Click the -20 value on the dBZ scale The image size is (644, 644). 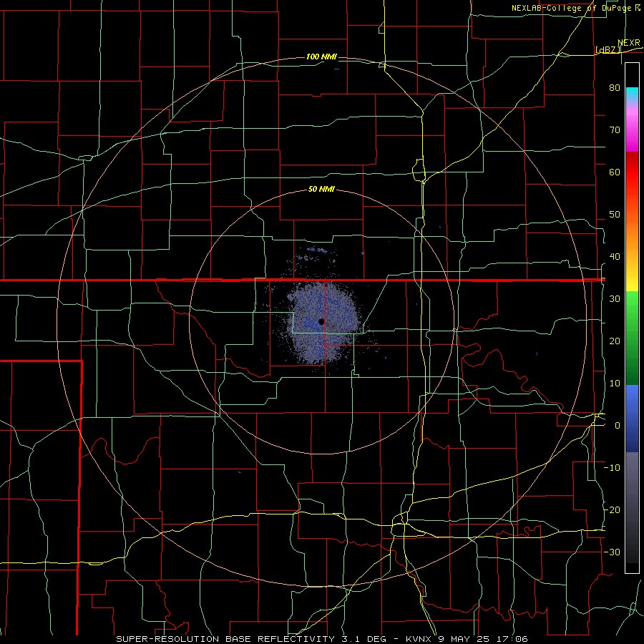tap(612, 510)
